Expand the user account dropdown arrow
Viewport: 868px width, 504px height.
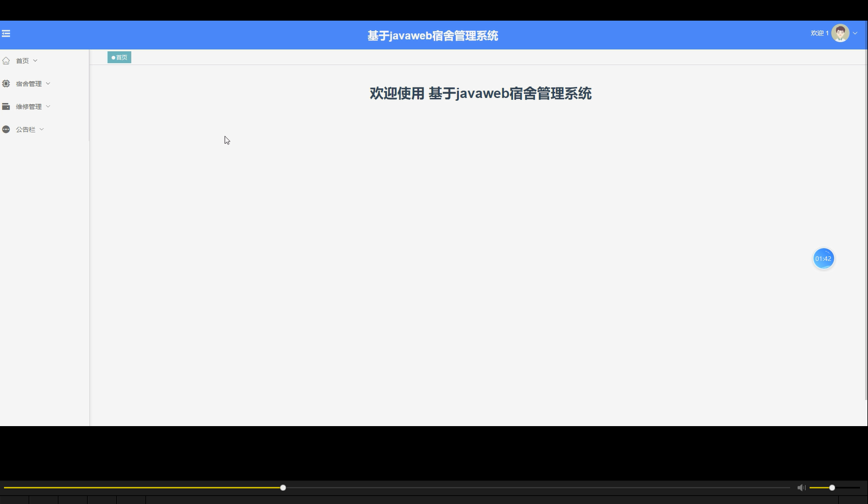coord(854,33)
